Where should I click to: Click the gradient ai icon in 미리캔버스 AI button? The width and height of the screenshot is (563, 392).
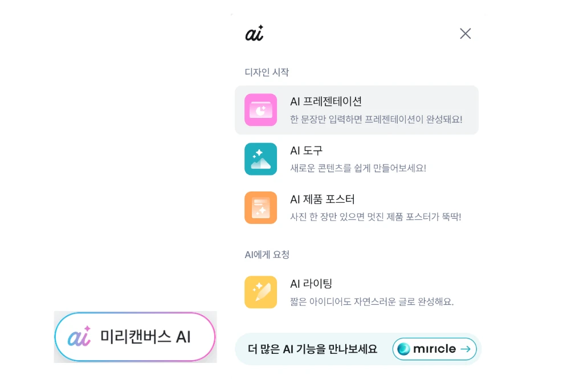79,337
